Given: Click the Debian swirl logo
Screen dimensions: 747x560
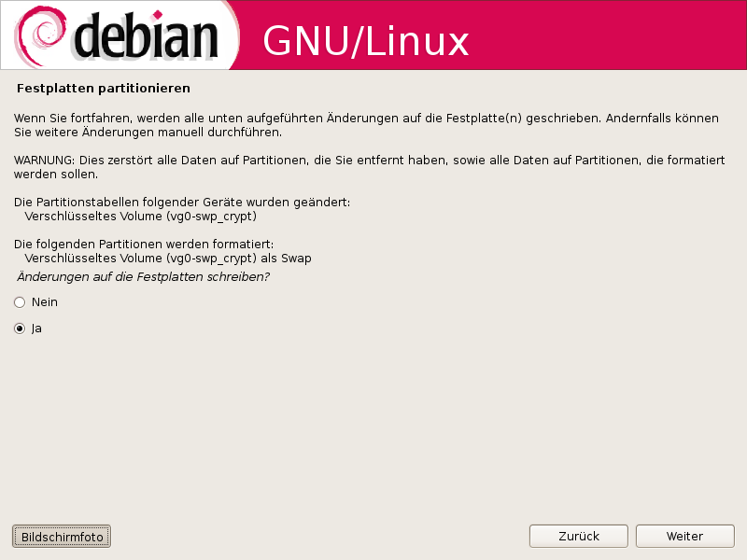Looking at the screenshot, I should (x=39, y=35).
